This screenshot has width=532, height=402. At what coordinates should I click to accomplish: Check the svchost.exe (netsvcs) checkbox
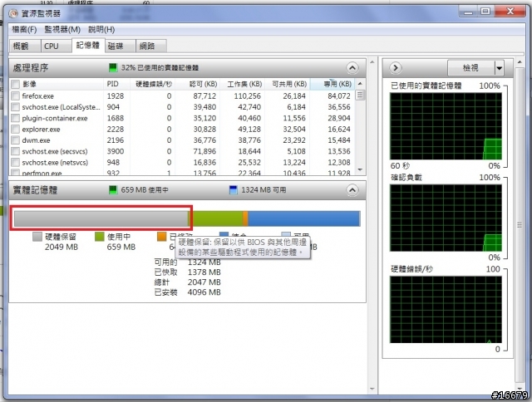(15, 162)
